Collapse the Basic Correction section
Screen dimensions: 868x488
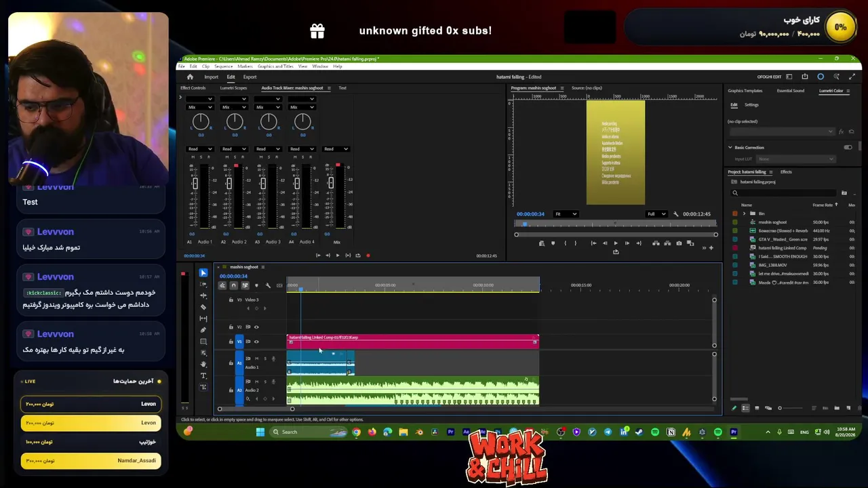tap(730, 147)
